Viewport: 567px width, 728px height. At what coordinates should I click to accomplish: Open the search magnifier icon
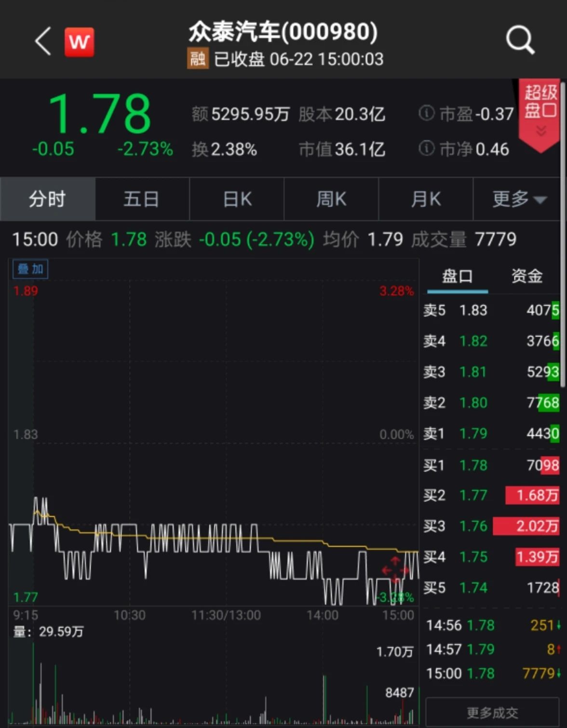click(520, 40)
